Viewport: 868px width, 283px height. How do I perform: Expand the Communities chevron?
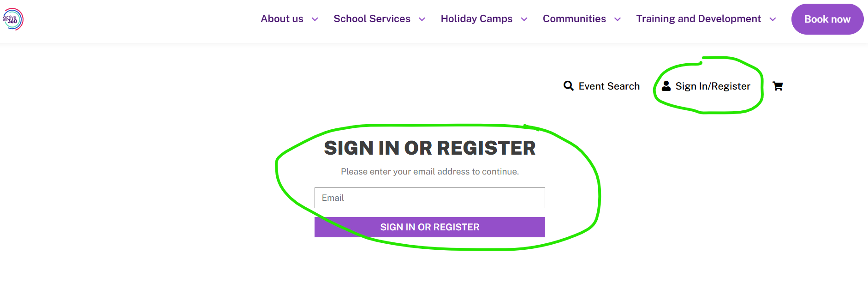click(618, 19)
